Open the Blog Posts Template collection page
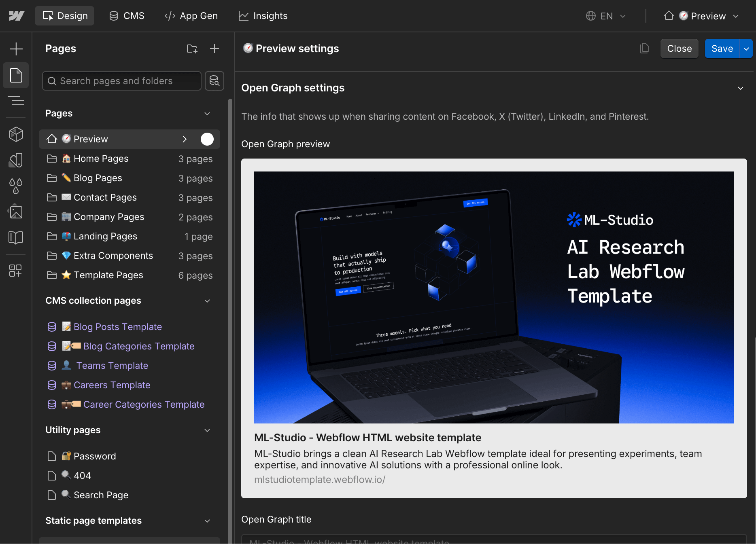Screen dimensions: 756x544 tap(118, 326)
